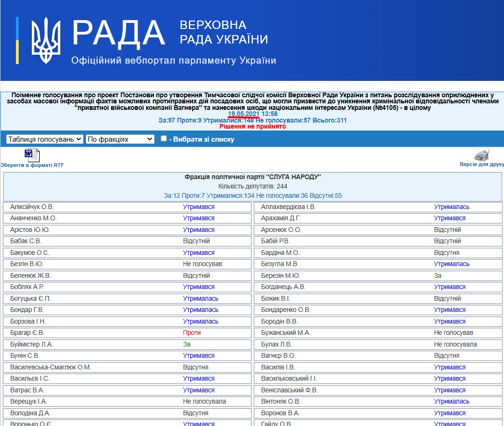This screenshot has width=504, height=426.
Task: Click 'Верховна Рада України' header text
Action: pyautogui.click(x=223, y=32)
